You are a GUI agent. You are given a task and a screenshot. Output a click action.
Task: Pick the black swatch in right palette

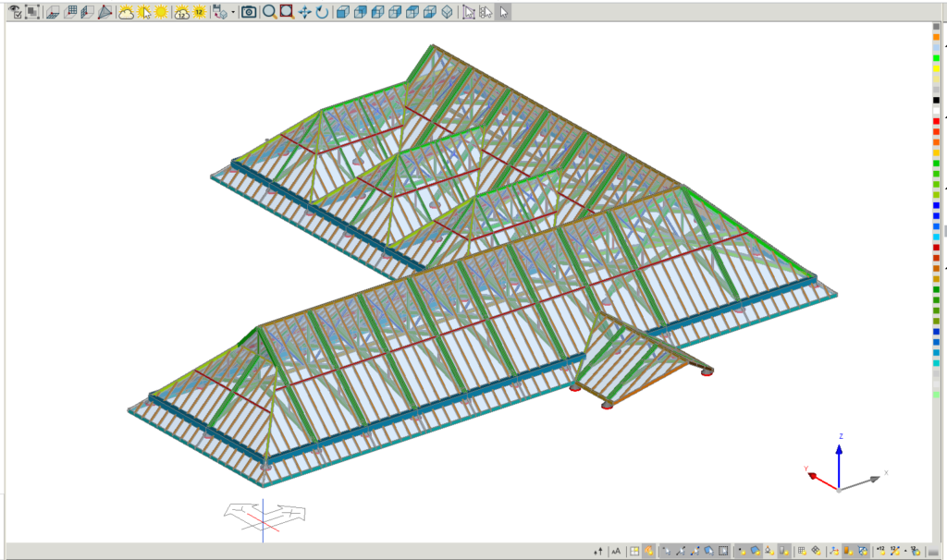936,100
